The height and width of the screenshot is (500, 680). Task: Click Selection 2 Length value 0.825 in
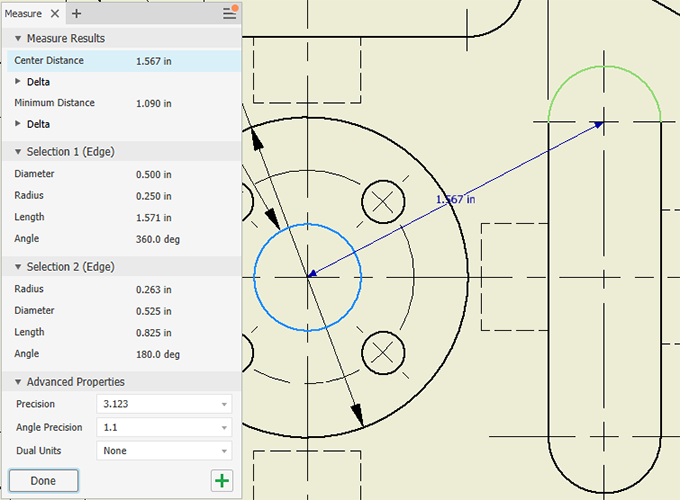point(154,333)
